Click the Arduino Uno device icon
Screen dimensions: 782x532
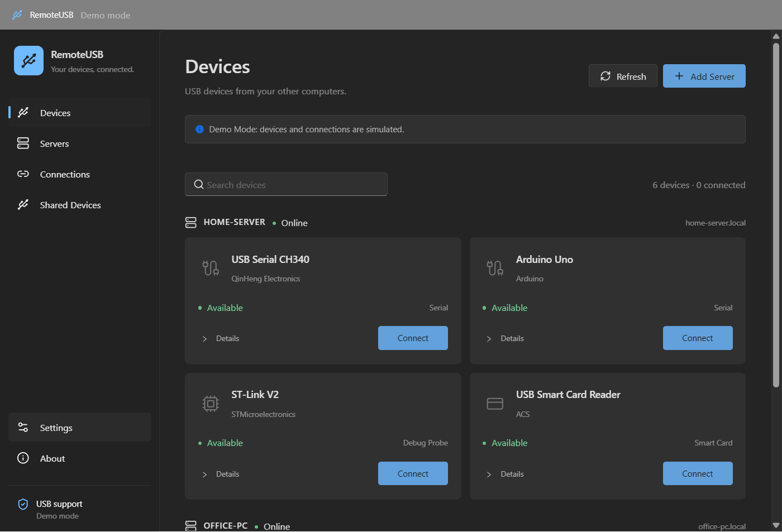[x=495, y=268]
